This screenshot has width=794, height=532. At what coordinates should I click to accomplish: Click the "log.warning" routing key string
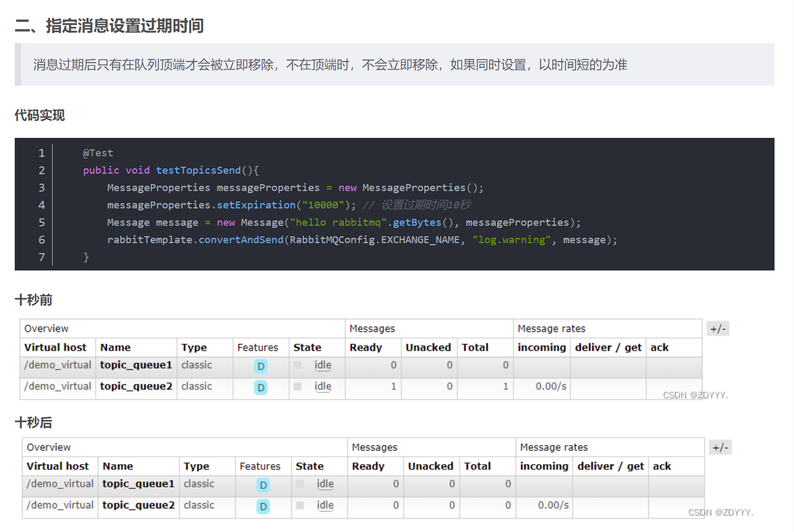[512, 240]
